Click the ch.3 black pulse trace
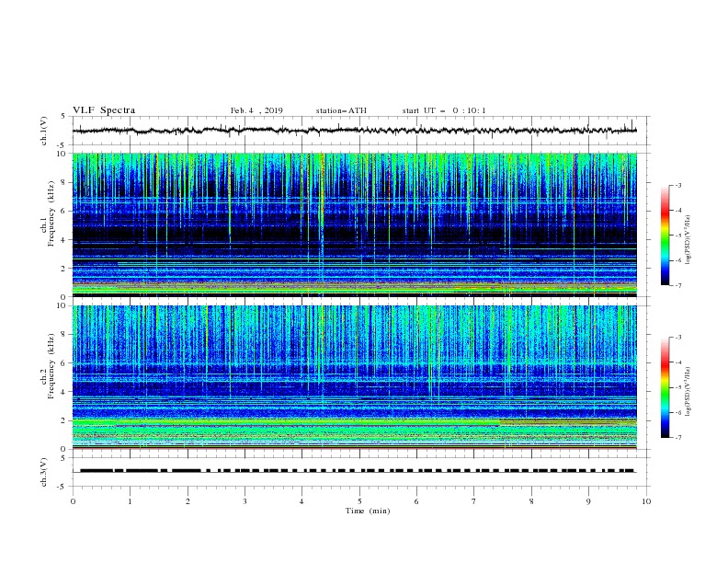The image size is (728, 563). (358, 471)
